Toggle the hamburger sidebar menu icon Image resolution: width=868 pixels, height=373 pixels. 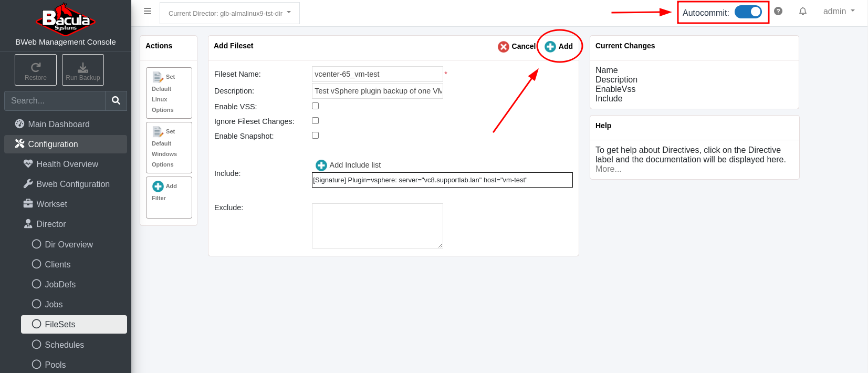pyautogui.click(x=148, y=12)
